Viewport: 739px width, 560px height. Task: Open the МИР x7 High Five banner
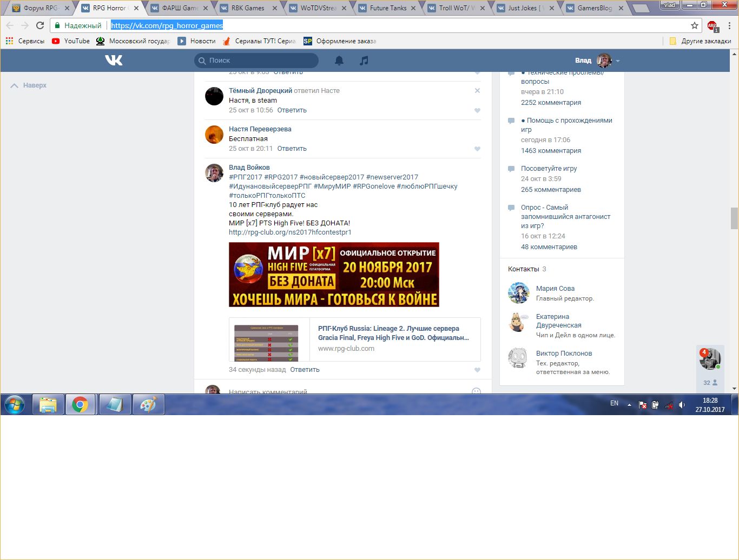click(x=334, y=275)
